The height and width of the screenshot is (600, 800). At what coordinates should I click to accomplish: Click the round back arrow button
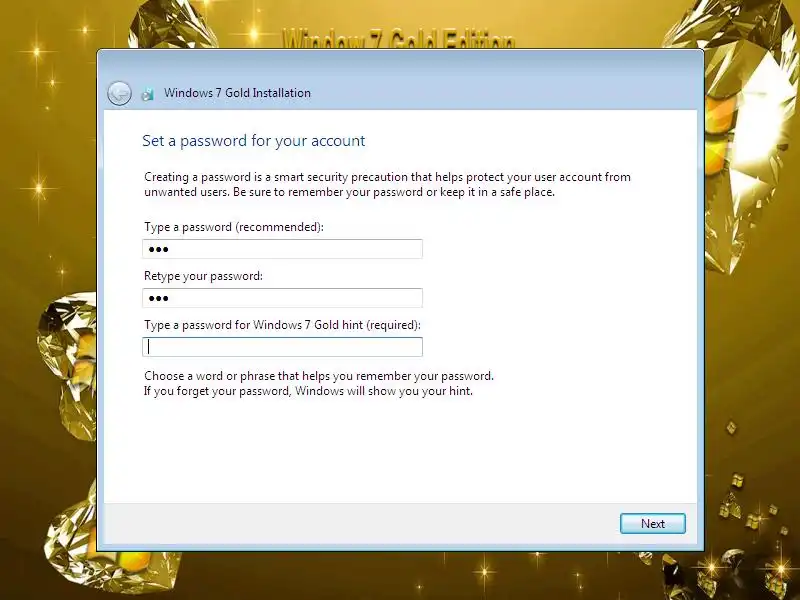click(x=119, y=93)
